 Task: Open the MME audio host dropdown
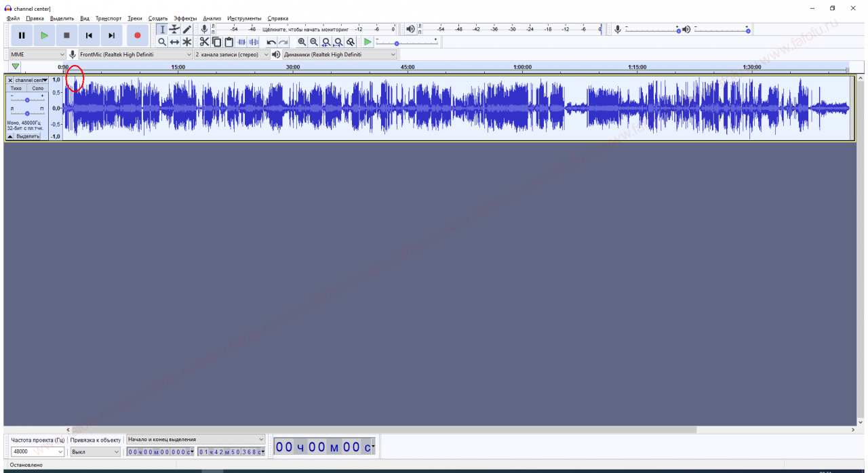point(37,54)
